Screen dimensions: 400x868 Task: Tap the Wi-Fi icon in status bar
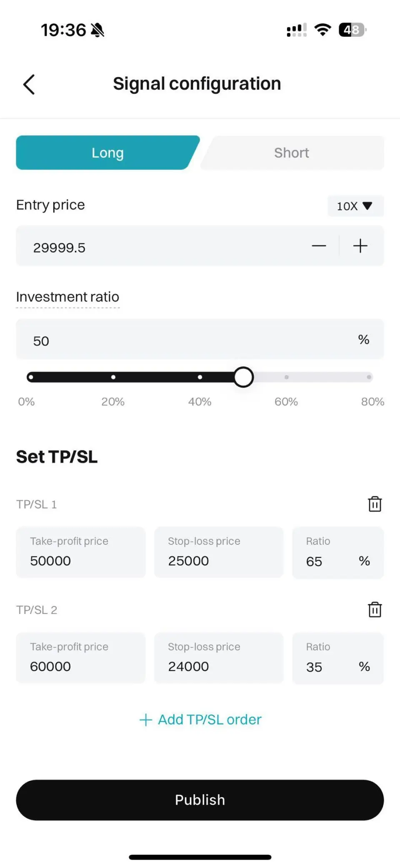[x=322, y=30]
